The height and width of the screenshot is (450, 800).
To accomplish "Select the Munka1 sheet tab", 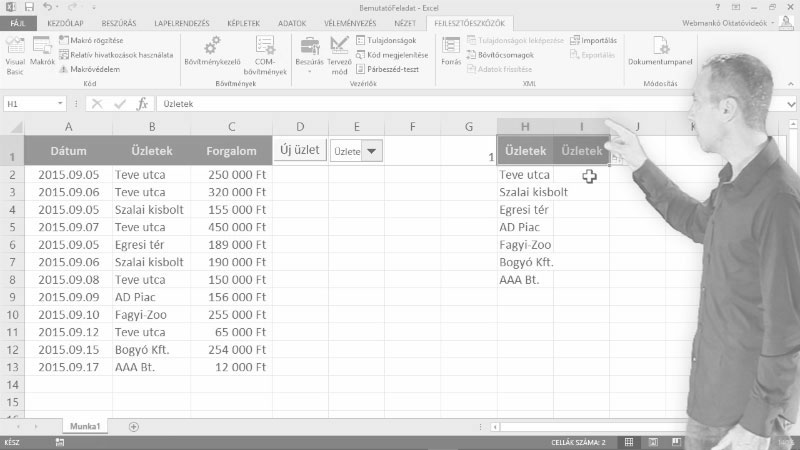I will click(85, 426).
